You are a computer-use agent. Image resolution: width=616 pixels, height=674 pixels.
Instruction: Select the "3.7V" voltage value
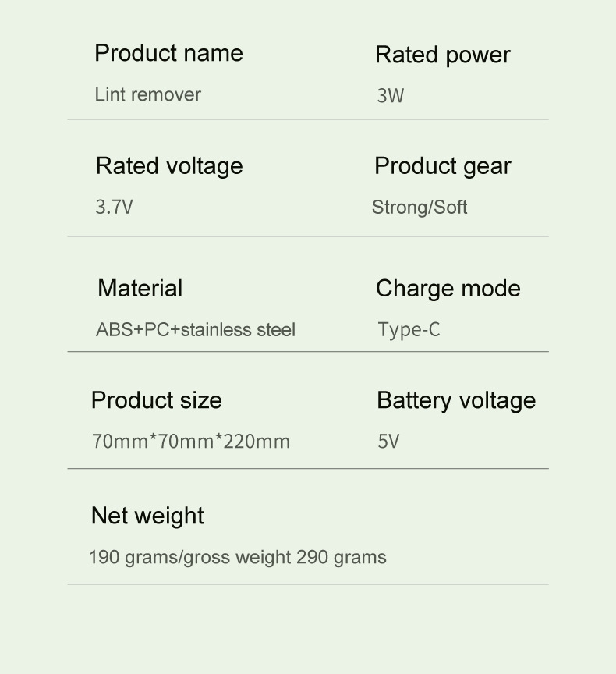coord(114,208)
